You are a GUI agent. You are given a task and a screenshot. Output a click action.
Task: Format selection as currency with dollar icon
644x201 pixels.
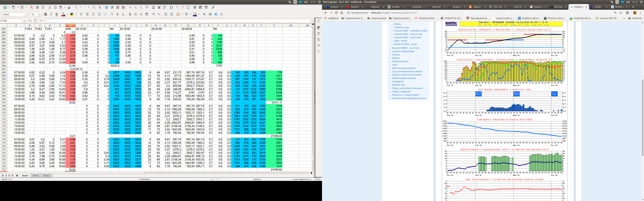(130, 14)
